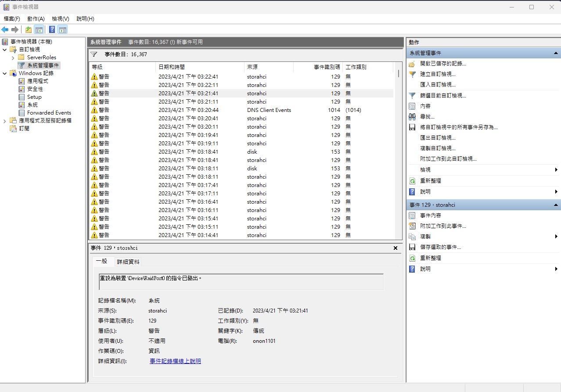Collapse the Windows 記錄 tree node

tap(5, 73)
